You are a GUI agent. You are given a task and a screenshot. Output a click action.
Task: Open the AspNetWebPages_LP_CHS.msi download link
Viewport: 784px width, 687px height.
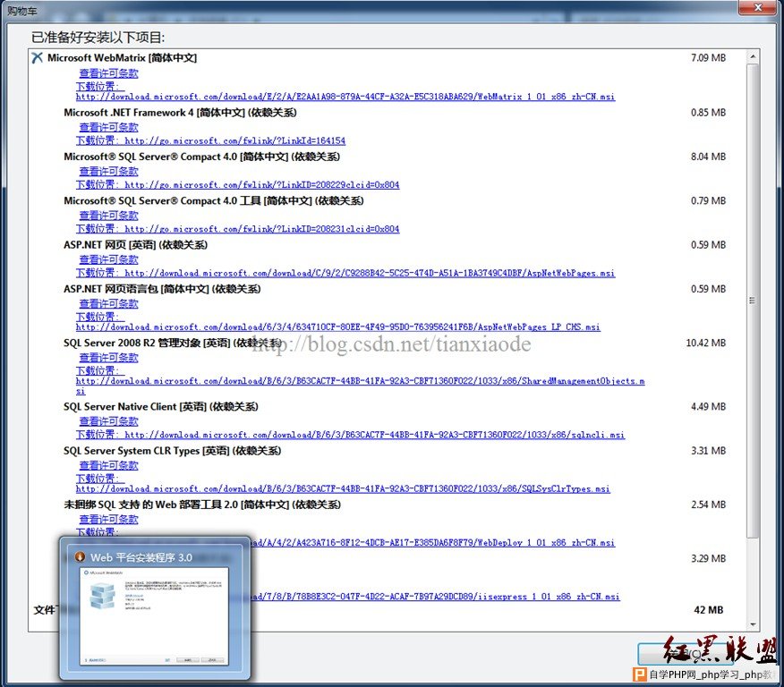[338, 327]
